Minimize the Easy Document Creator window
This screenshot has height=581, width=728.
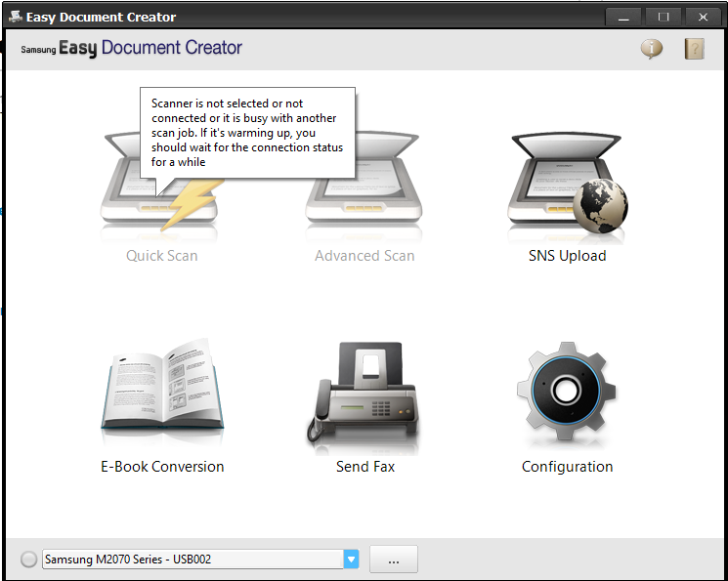tap(623, 18)
